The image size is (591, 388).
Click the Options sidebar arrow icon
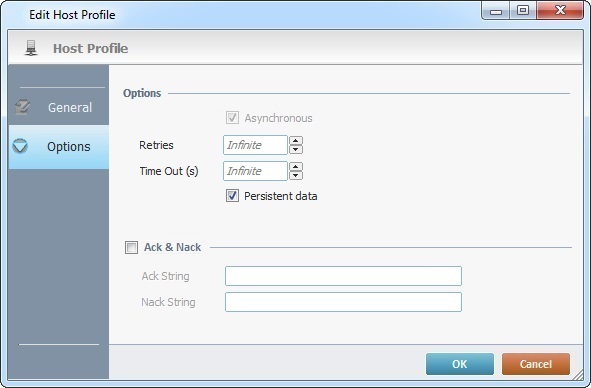coord(20,146)
